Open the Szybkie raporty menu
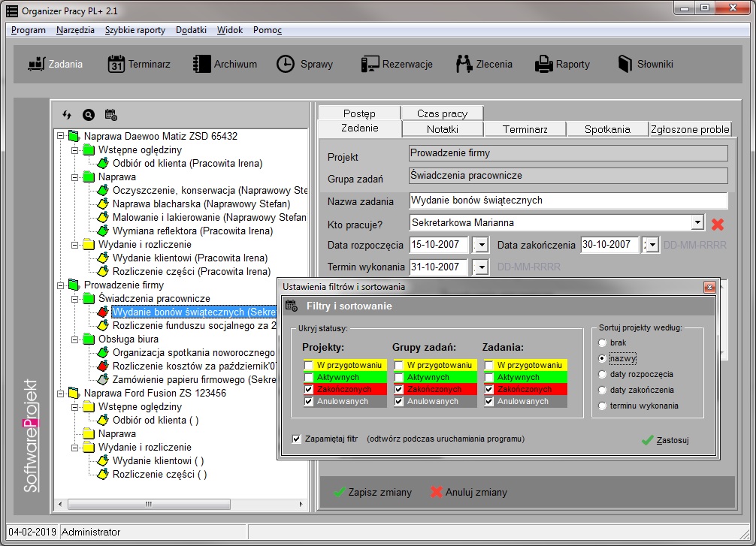Image resolution: width=756 pixels, height=546 pixels. click(135, 30)
